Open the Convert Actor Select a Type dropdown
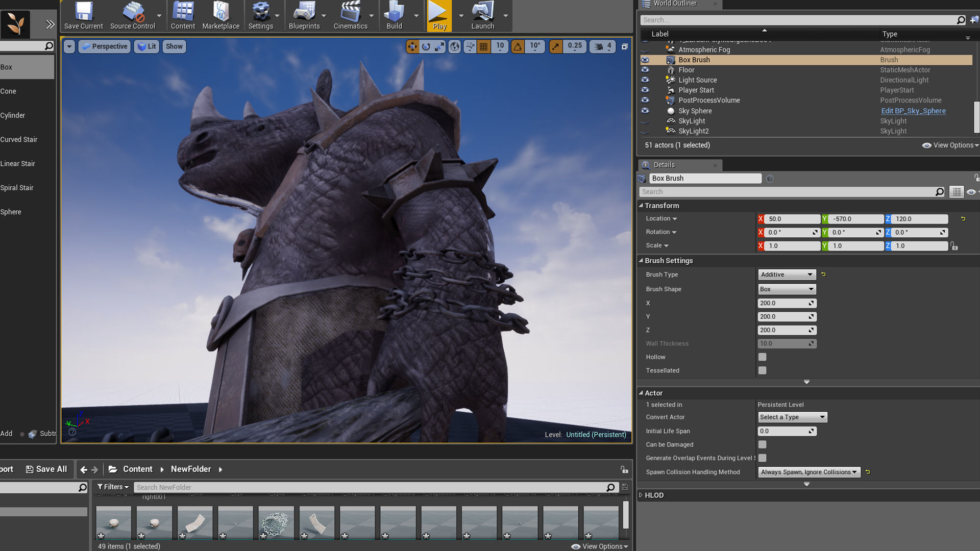 pos(792,417)
